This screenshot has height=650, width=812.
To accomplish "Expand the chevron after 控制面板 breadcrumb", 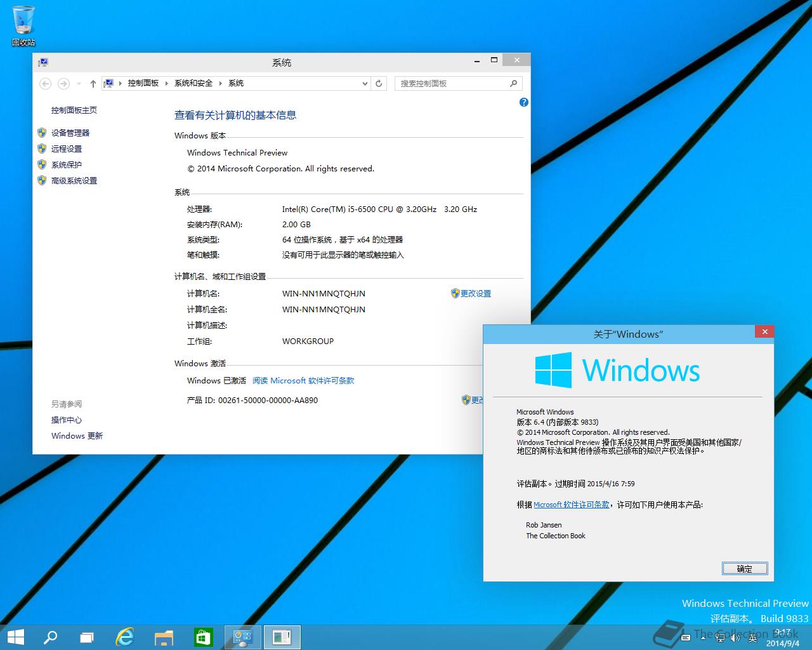I will pos(167,84).
